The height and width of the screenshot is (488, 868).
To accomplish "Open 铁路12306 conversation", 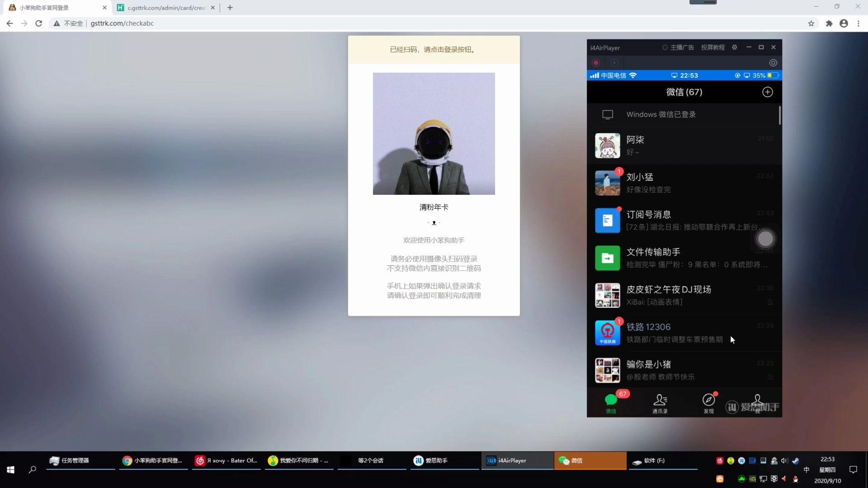I will pyautogui.click(x=684, y=333).
